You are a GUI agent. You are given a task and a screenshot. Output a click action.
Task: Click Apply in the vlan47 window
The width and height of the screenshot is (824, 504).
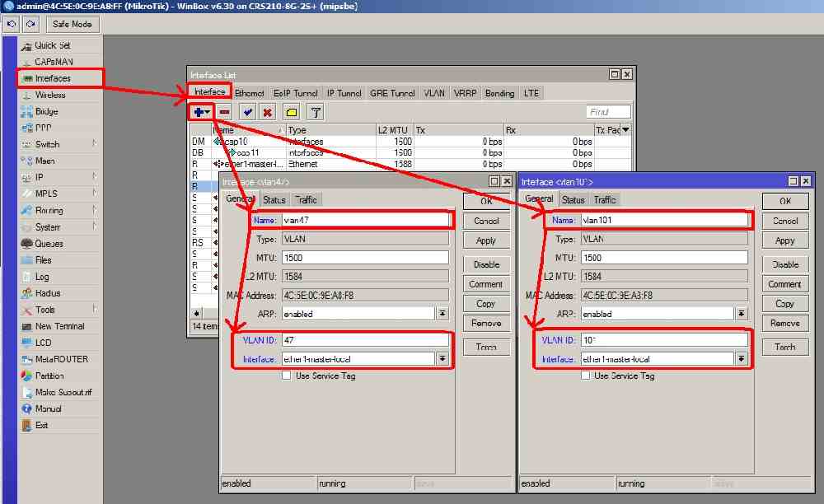(486, 240)
